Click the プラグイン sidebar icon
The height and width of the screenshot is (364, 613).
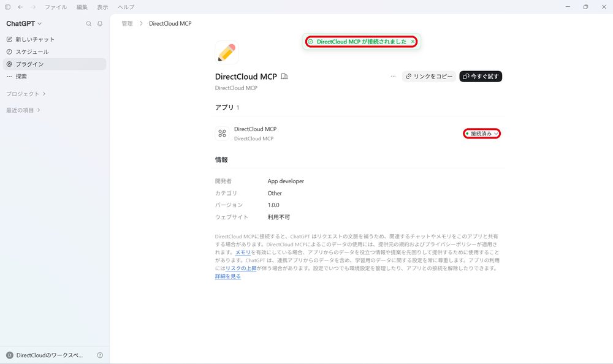click(9, 64)
